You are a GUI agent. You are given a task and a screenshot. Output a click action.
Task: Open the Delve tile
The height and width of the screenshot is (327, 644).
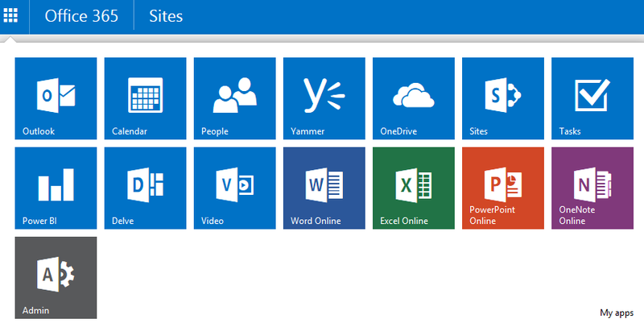146,188
